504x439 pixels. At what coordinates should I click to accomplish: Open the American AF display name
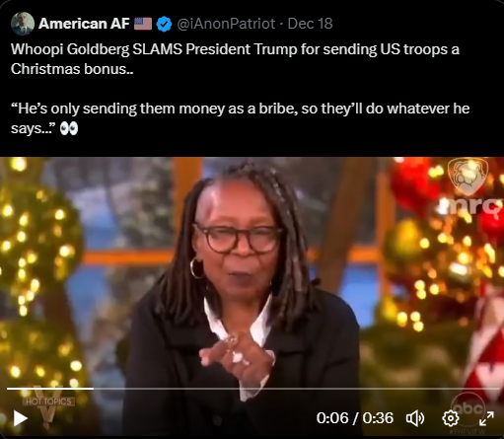pos(84,24)
